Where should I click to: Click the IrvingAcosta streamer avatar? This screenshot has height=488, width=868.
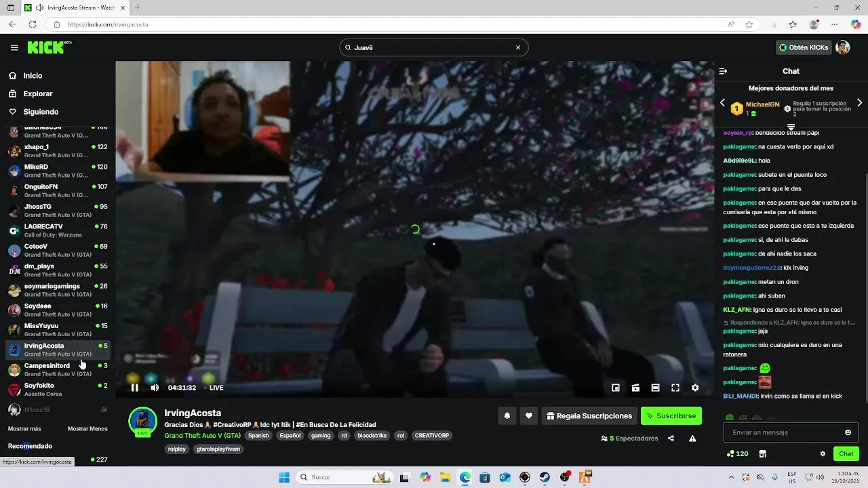pos(143,422)
